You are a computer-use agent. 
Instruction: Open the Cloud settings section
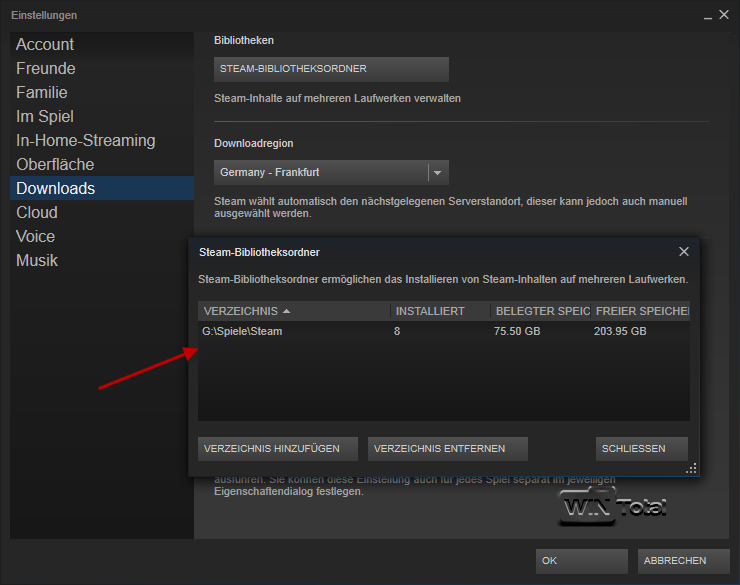pos(101,212)
